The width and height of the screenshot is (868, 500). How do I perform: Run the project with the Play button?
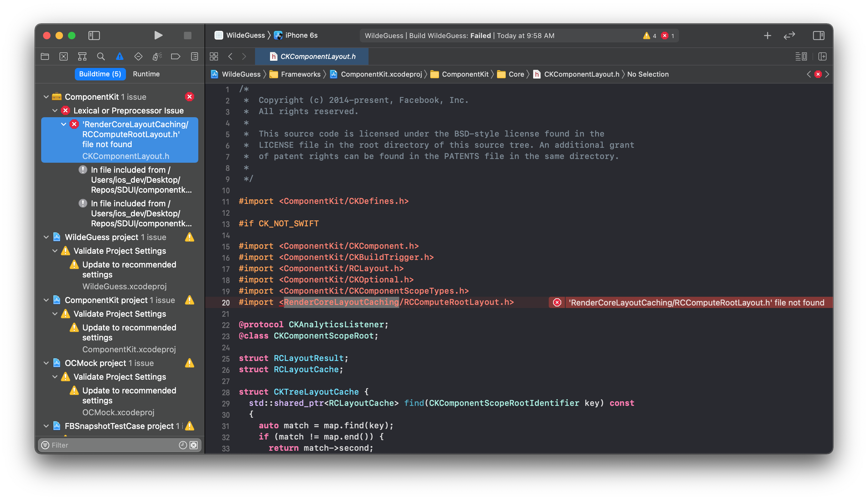158,35
